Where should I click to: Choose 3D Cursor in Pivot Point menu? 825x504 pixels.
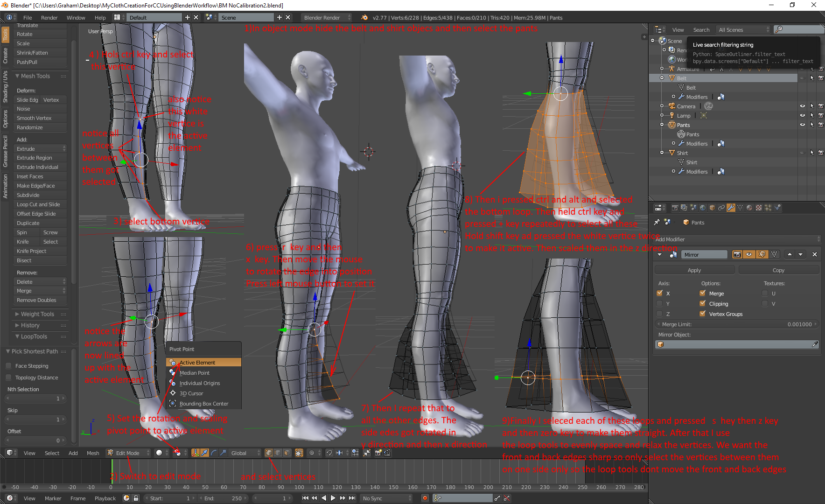coord(204,393)
